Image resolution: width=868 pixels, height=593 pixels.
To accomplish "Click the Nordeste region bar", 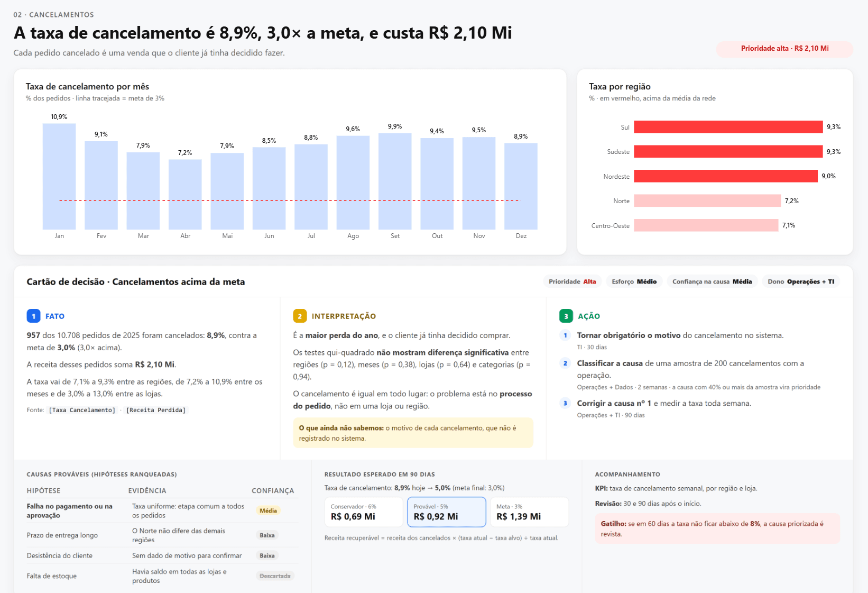I will (x=726, y=176).
